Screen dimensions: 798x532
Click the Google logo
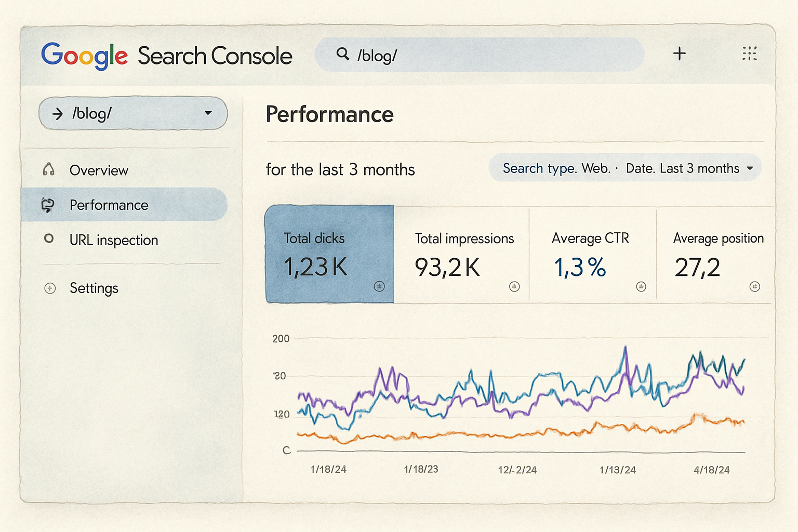pyautogui.click(x=84, y=56)
